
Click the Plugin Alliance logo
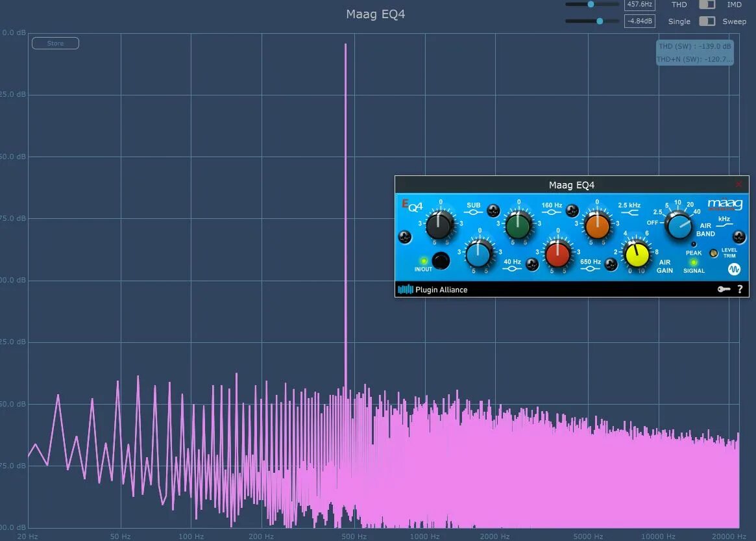pos(432,290)
